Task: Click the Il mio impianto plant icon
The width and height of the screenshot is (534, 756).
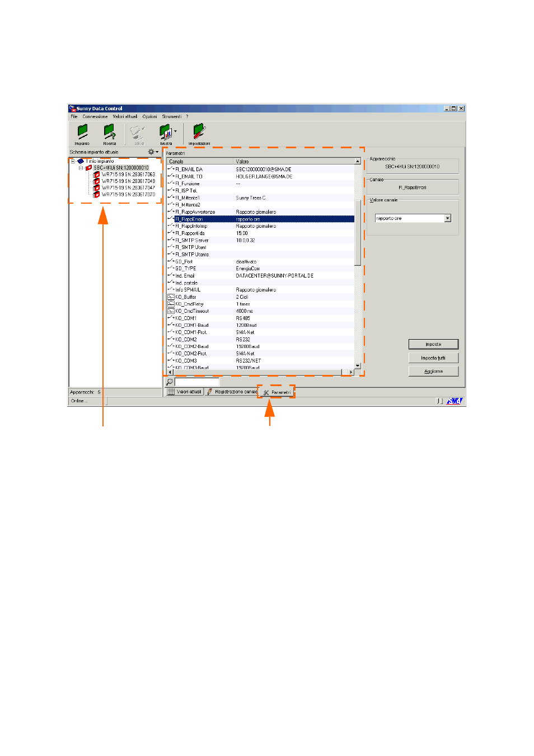Action: click(x=81, y=161)
